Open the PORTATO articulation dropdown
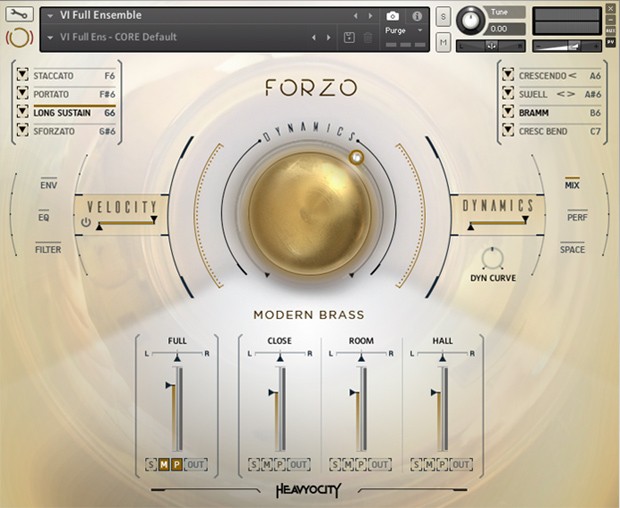Viewport: 620px width, 508px height. tap(23, 93)
